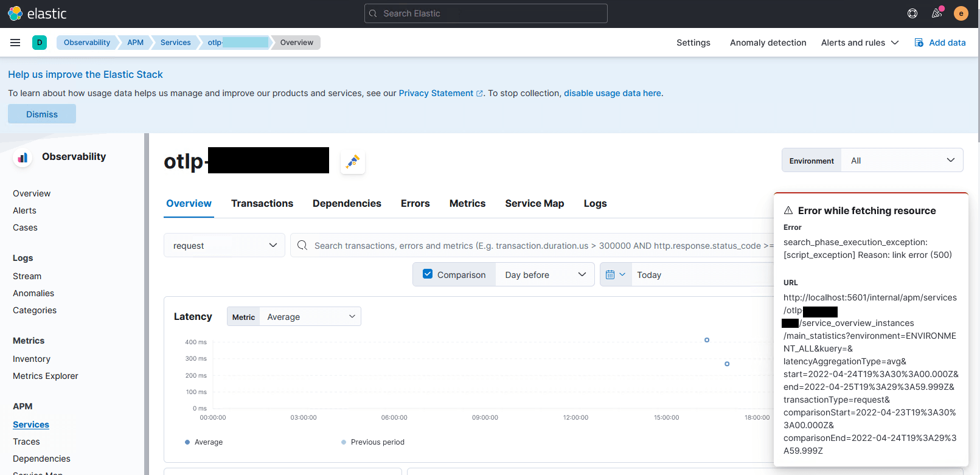Click the Today date range field
This screenshot has width=980, height=475.
tap(703, 275)
